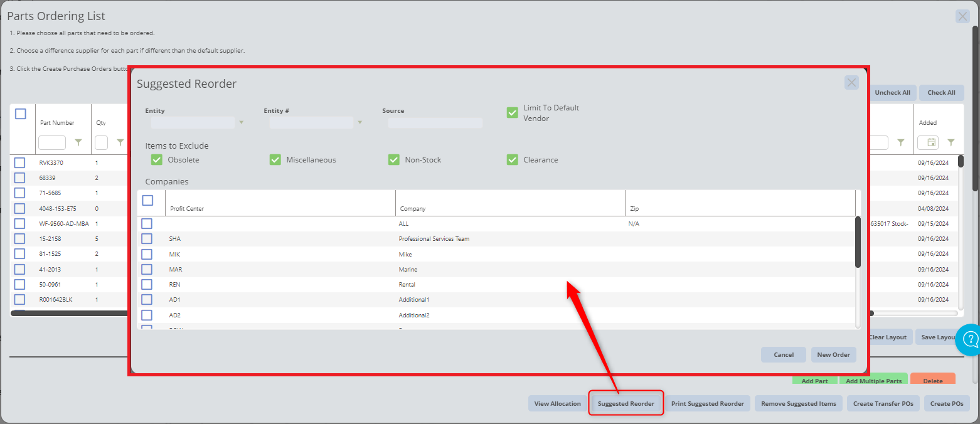
Task: Toggle Limit To Default Vendor checkbox
Action: (512, 113)
